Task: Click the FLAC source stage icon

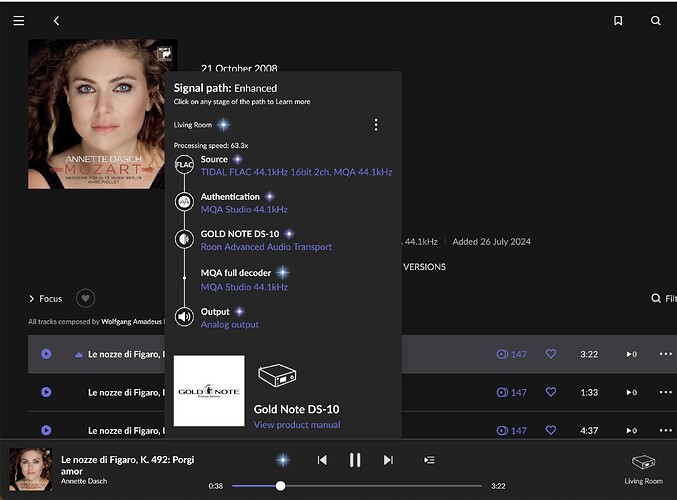Action: click(184, 165)
